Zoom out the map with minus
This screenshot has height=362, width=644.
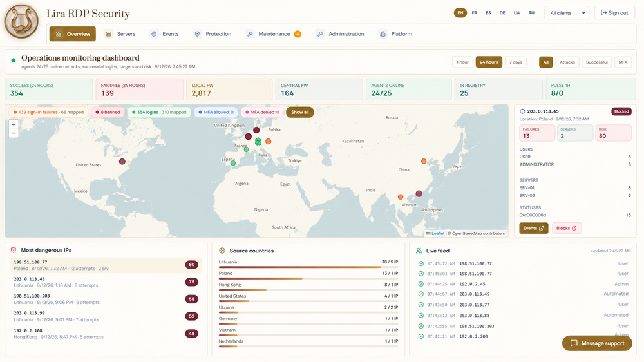point(14,133)
